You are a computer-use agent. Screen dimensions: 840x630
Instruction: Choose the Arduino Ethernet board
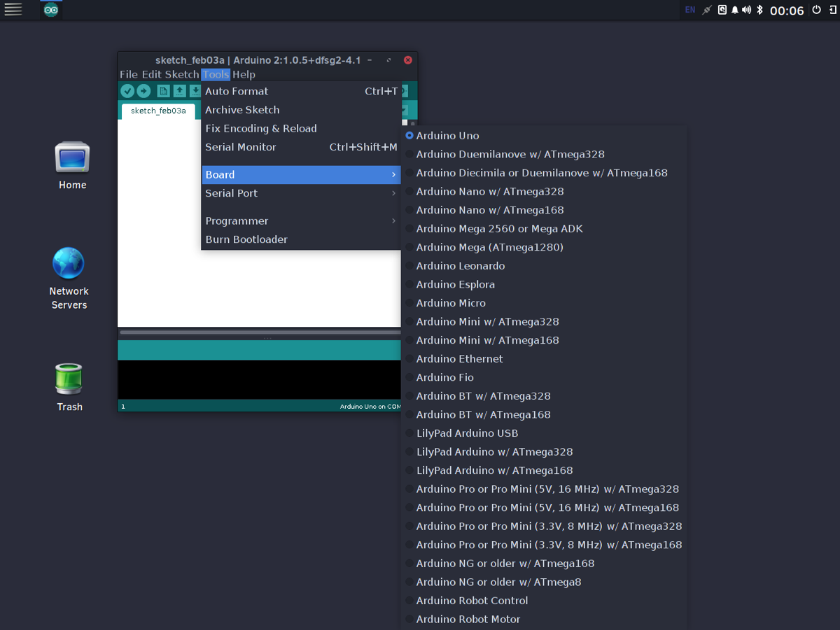coord(544,359)
